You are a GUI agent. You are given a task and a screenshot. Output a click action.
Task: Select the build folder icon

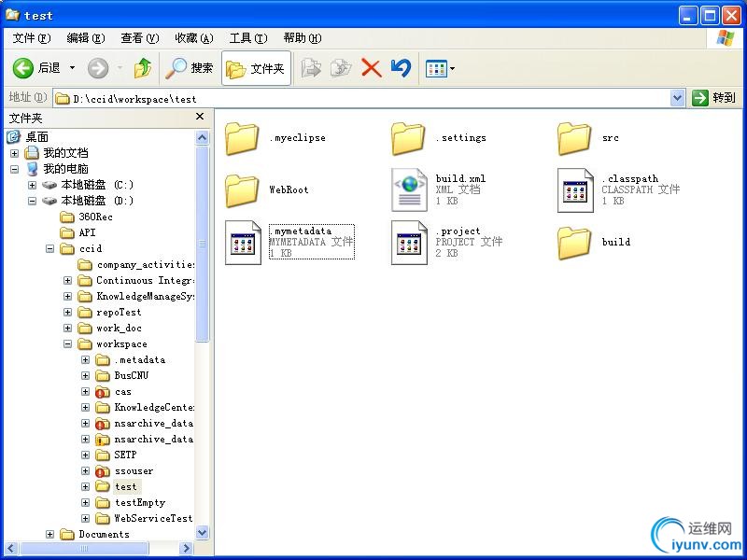pos(574,243)
